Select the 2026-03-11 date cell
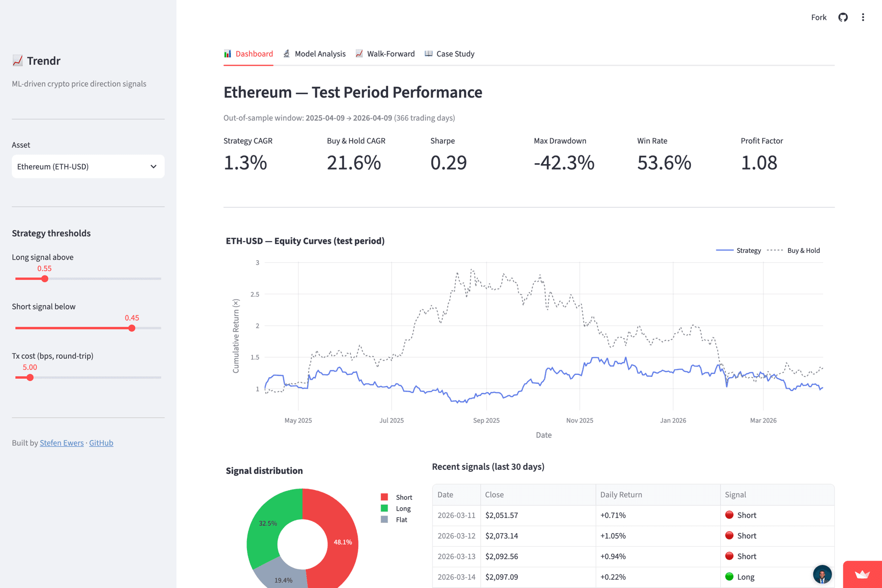Screen dimensions: 882x588 (457, 515)
